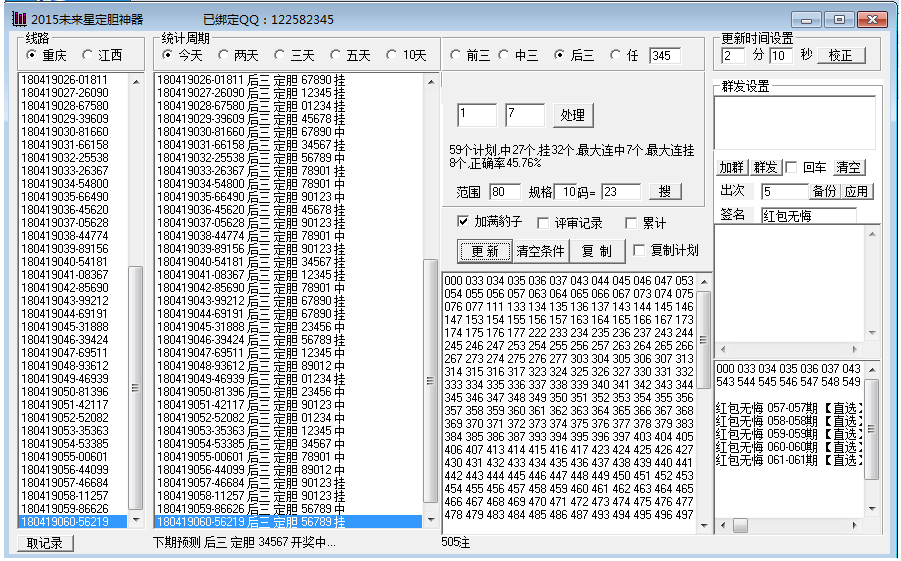
Task: Enable the 回车 checkbox
Action: [791, 167]
